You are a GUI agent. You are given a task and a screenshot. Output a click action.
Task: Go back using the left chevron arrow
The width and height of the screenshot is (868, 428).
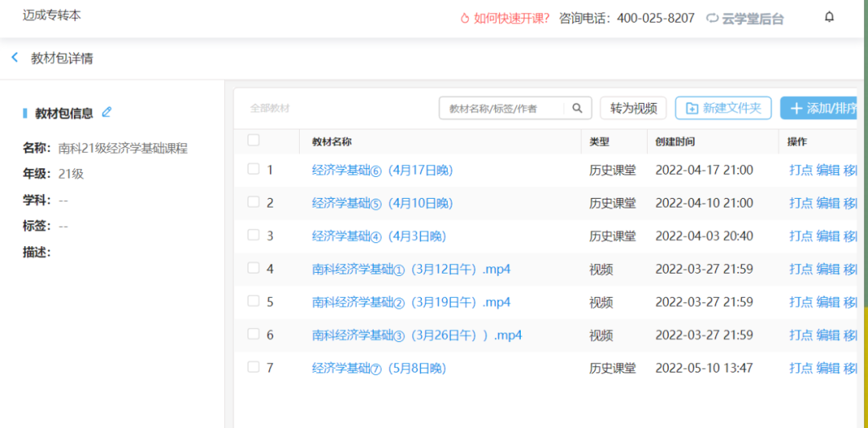(x=15, y=58)
